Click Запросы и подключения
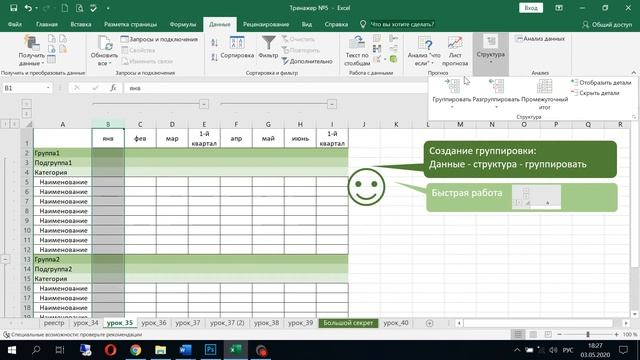The image size is (640, 360). (159, 39)
